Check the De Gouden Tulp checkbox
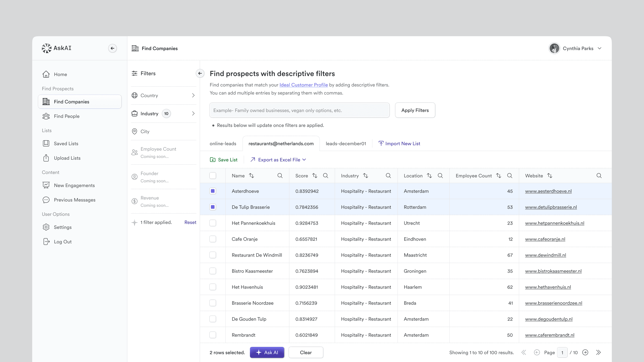 (213, 319)
